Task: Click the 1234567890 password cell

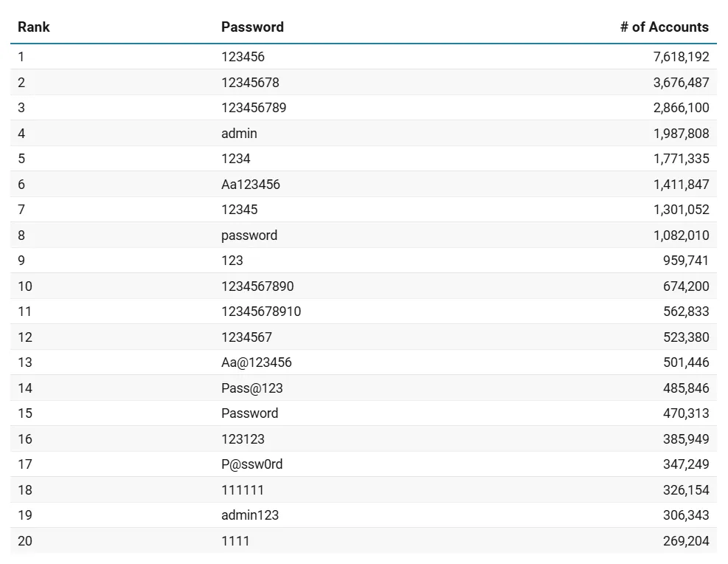Action: pos(257,286)
